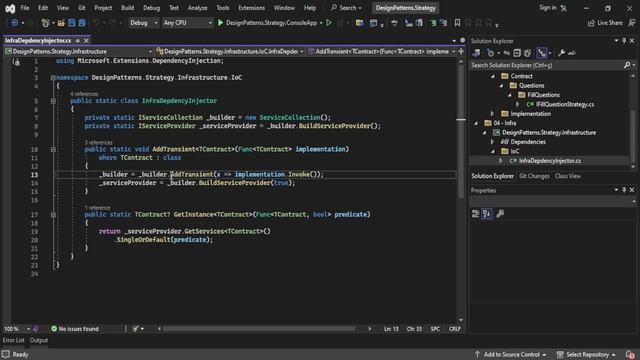Viewport: 640px width, 360px height.
Task: Expand IFillQuestionStrategy.cs node
Action: (518, 104)
